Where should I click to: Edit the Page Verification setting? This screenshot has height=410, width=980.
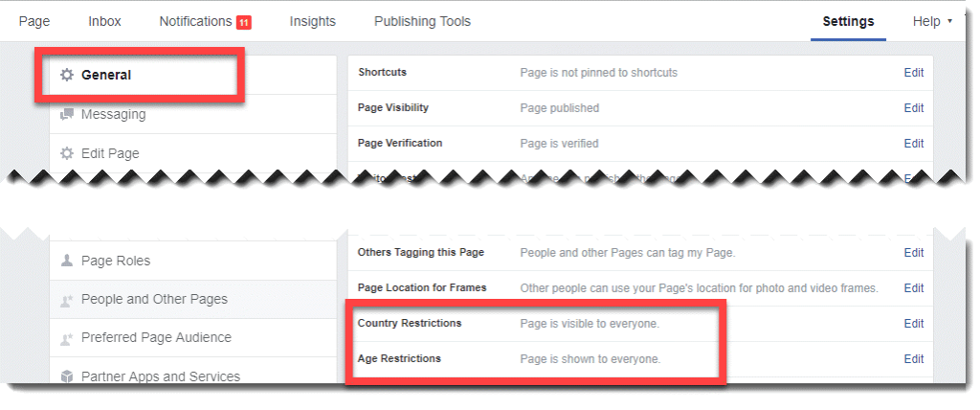[914, 144]
